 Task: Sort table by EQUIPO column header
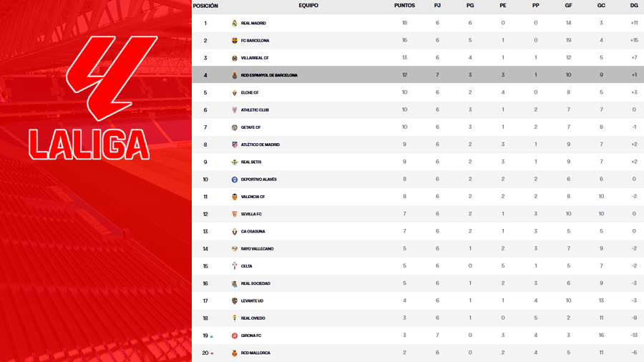coord(308,6)
